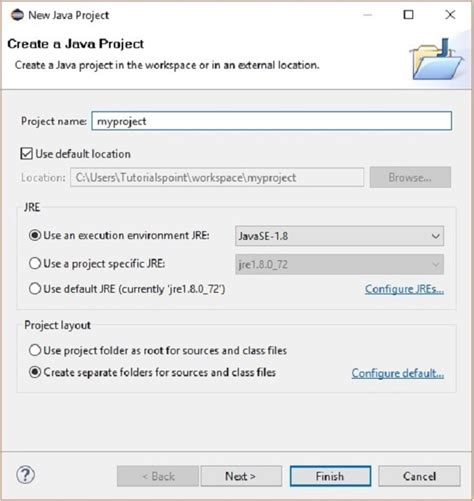Viewport: 474px width, 501px height.
Task: Expand the jre1.8.0_72 specific JRE dropdown
Action: [x=339, y=264]
